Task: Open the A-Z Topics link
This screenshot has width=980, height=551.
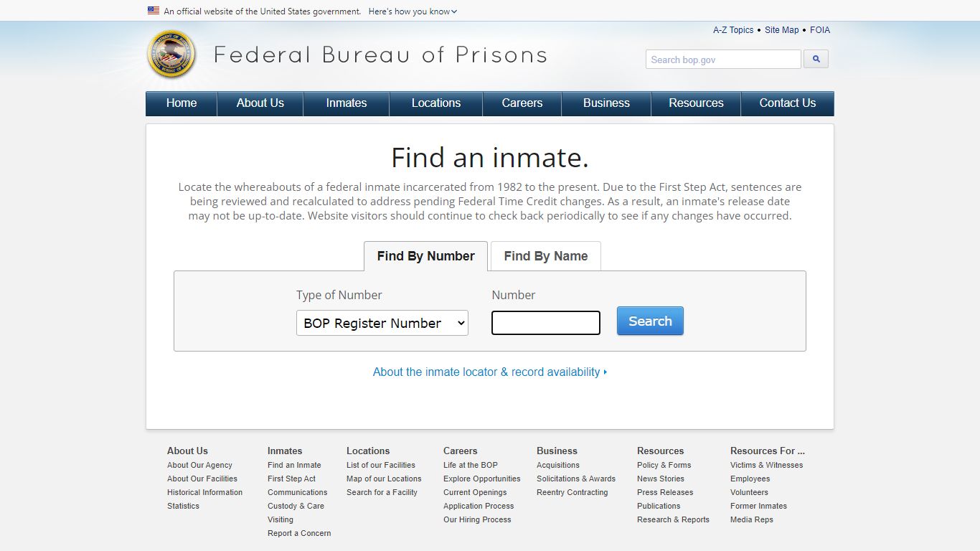Action: 732,30
